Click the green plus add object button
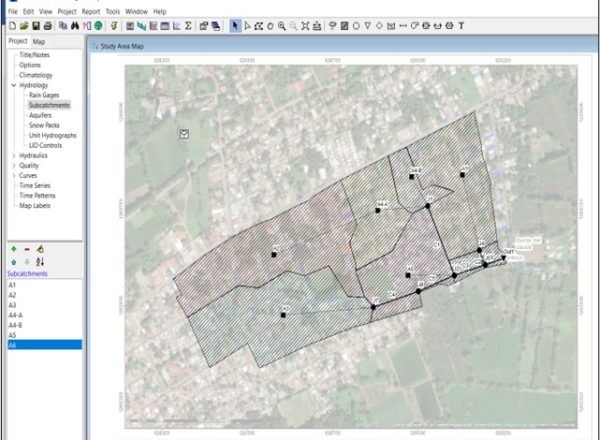This screenshot has height=440, width=600. [13, 248]
